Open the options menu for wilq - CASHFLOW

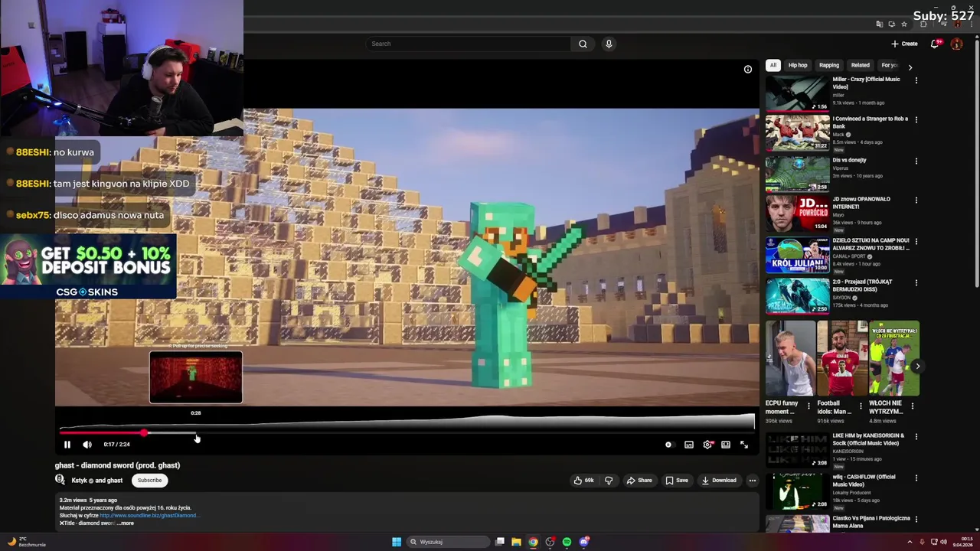pyautogui.click(x=916, y=478)
